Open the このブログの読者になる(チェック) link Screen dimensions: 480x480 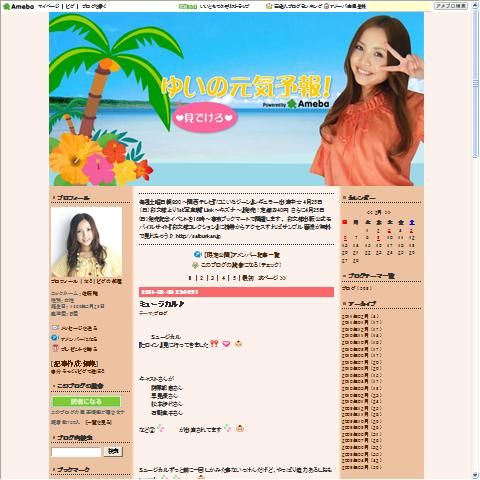241,265
